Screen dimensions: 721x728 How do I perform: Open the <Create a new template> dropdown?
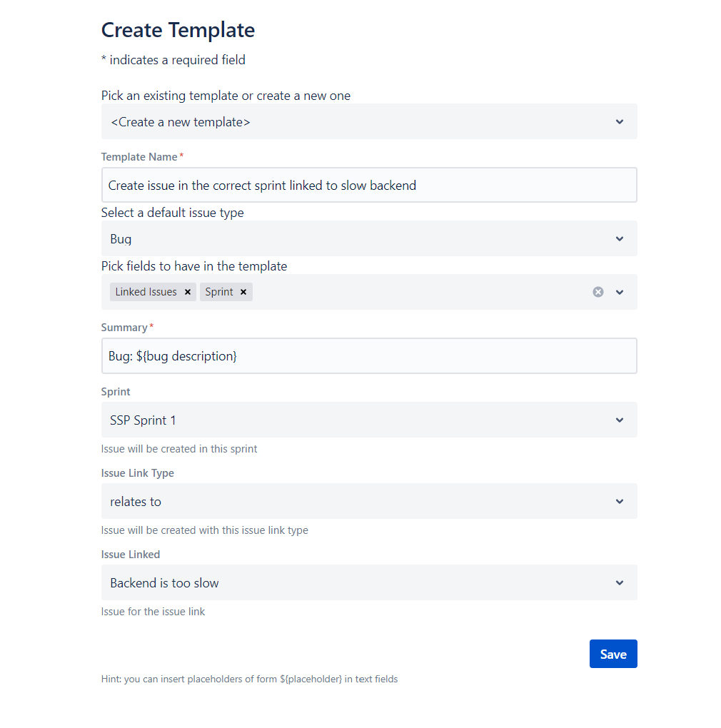pyautogui.click(x=369, y=121)
